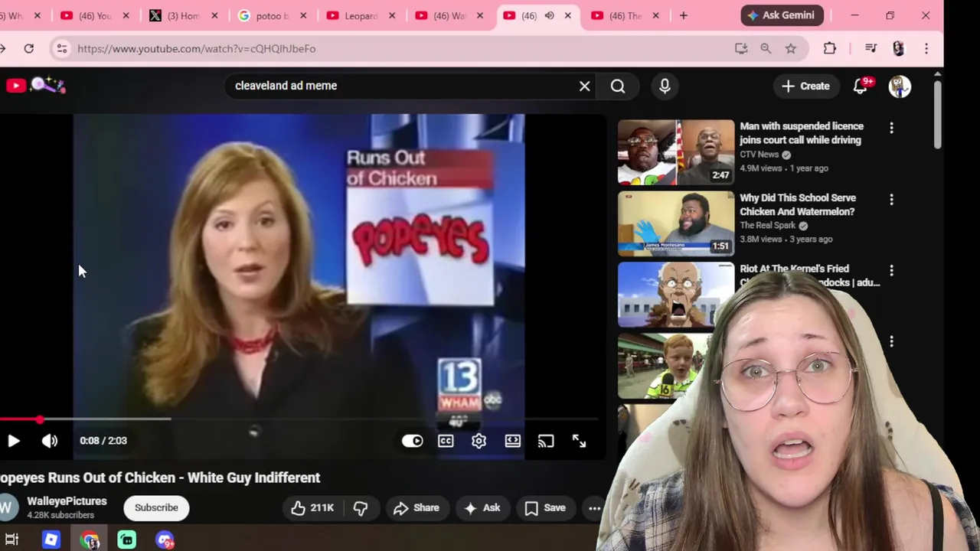Open 'Man with suspended licence' title
This screenshot has width=980, height=551.
pos(802,133)
